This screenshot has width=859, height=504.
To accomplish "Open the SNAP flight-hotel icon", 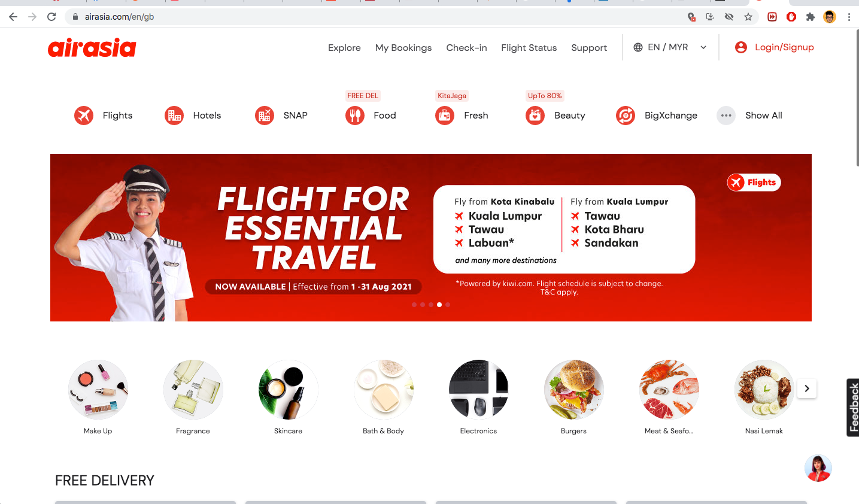I will tap(265, 115).
